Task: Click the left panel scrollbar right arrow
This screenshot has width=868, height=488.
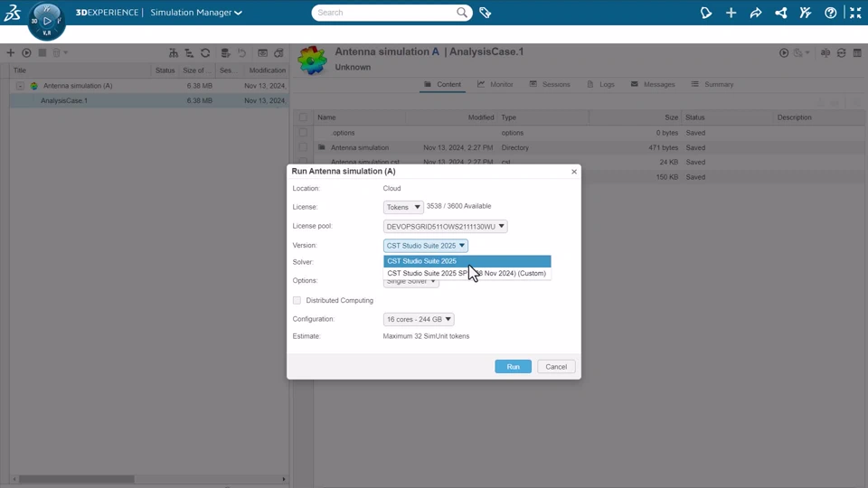Action: point(283,479)
